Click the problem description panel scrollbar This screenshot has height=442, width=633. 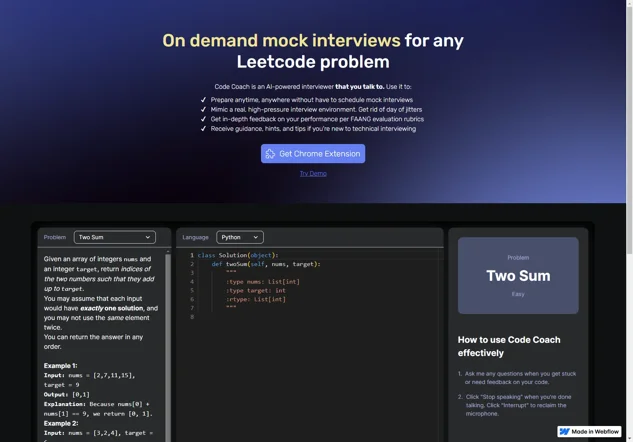168,345
